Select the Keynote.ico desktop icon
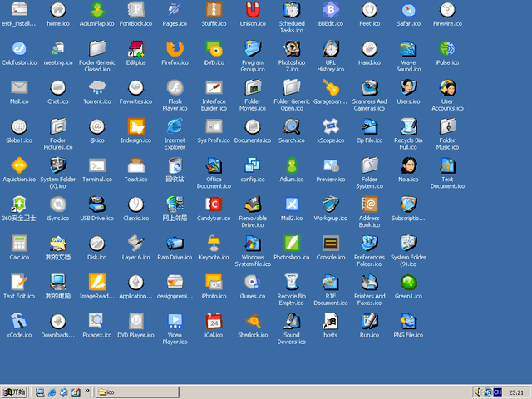 pyautogui.click(x=214, y=243)
